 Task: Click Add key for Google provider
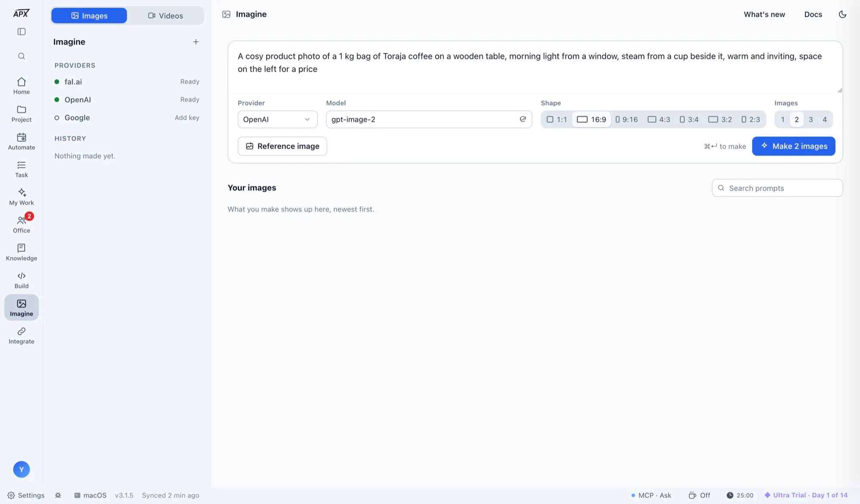pos(187,118)
